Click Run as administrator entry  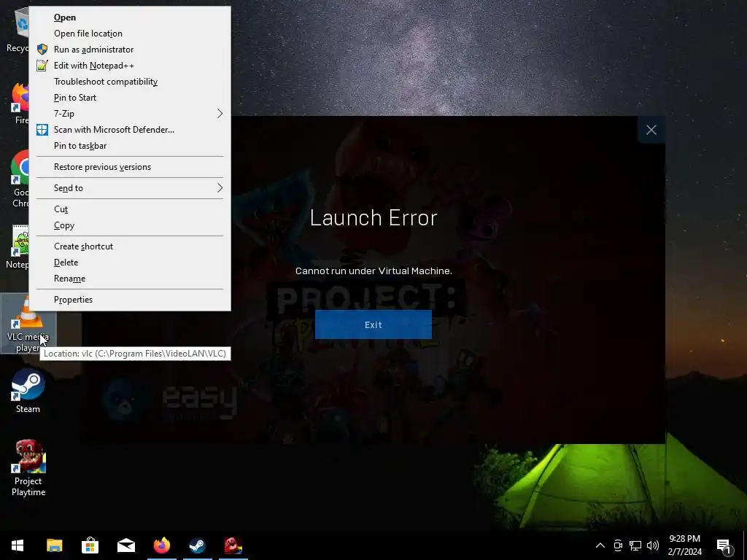[130, 50]
